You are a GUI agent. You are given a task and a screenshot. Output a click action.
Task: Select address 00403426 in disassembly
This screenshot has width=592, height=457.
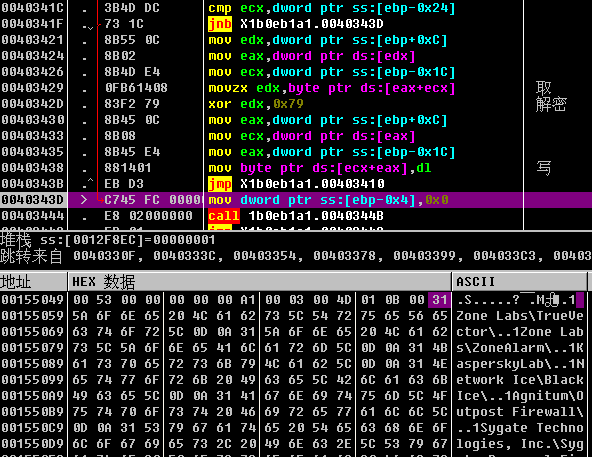point(33,72)
